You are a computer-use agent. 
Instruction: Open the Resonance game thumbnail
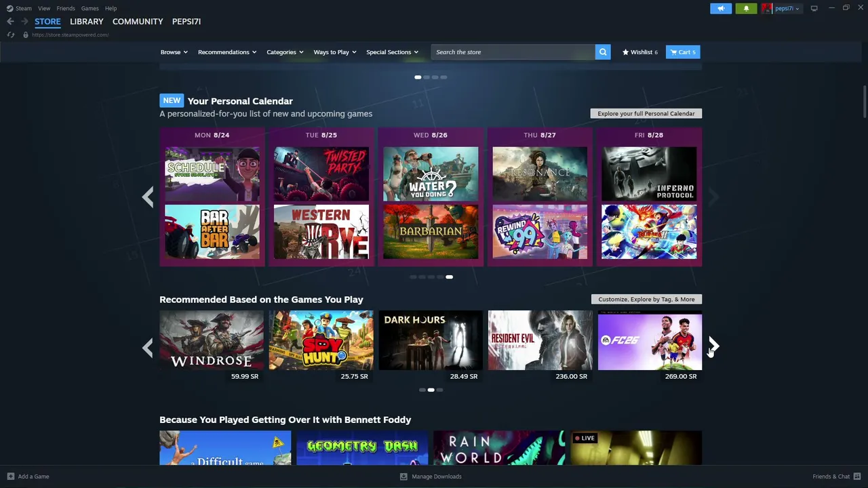(x=540, y=174)
